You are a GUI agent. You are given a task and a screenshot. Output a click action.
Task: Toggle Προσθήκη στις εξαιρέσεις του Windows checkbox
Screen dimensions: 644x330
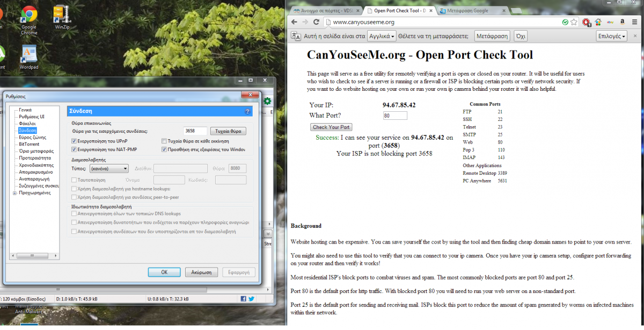click(164, 149)
